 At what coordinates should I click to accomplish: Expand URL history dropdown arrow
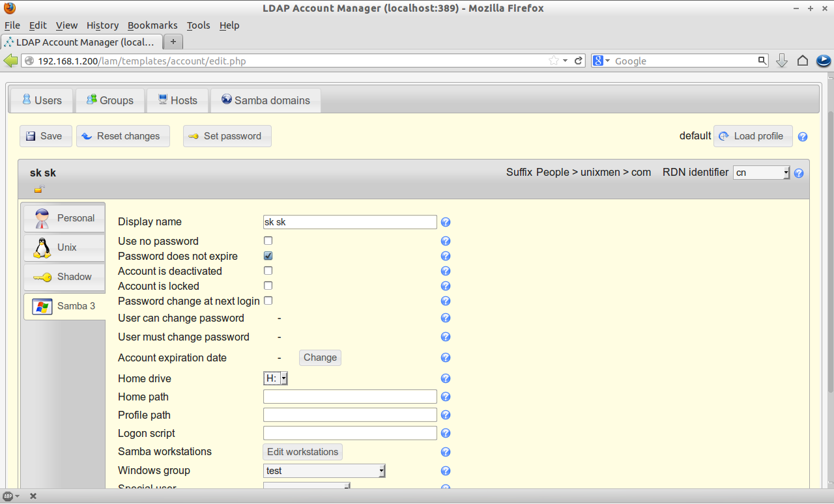click(565, 61)
